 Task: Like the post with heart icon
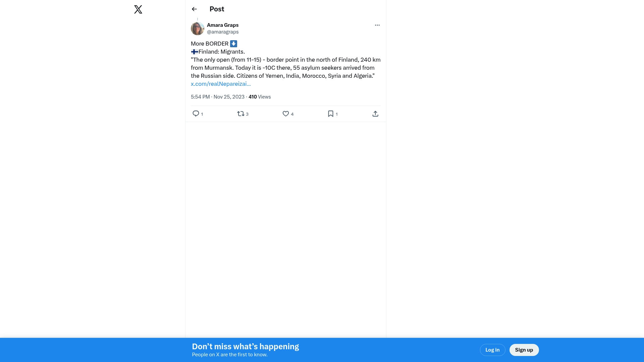pos(285,114)
